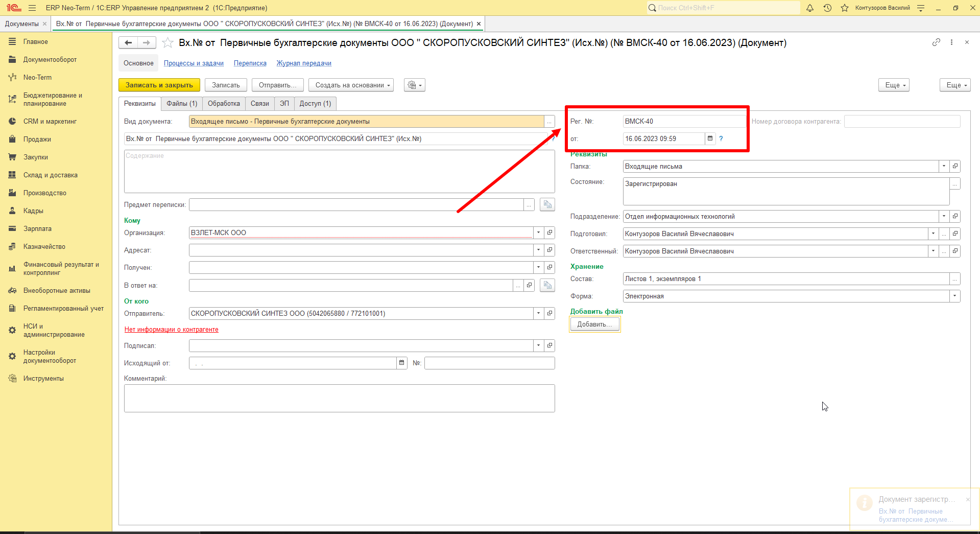Click Добавить... file button
Viewport: 980px width, 534px height.
(594, 324)
